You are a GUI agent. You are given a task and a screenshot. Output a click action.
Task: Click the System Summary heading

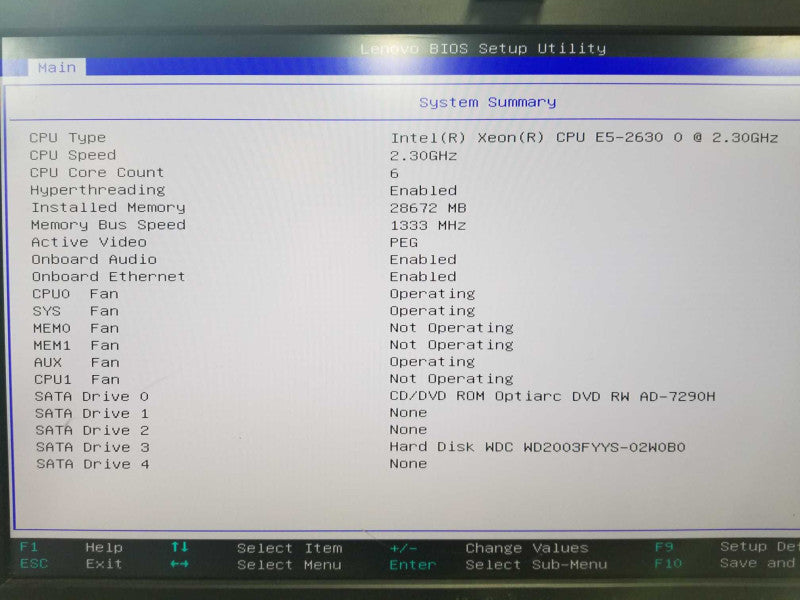tap(487, 102)
